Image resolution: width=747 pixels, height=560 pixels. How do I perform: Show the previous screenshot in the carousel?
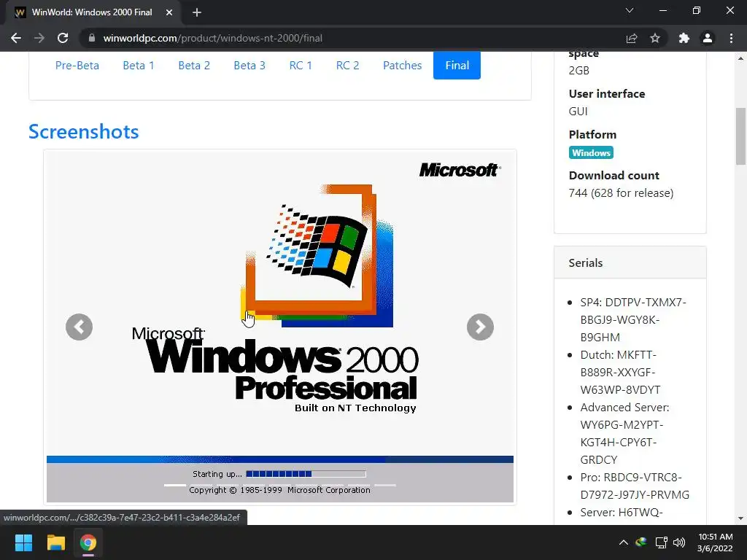[x=79, y=327]
